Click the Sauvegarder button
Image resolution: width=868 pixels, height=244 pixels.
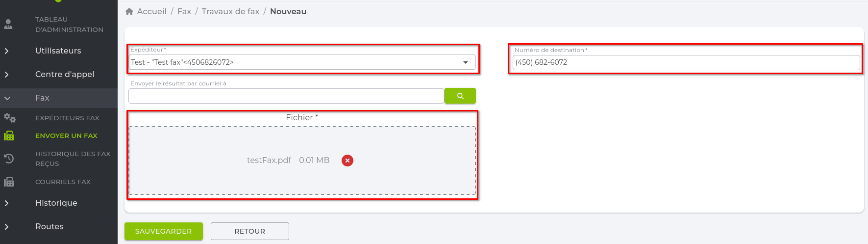[163, 231]
